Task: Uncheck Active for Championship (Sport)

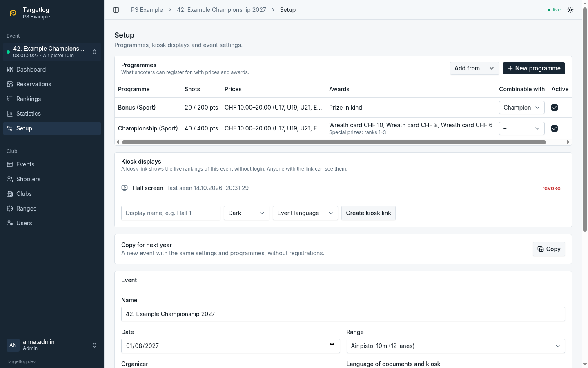Action: tap(555, 128)
